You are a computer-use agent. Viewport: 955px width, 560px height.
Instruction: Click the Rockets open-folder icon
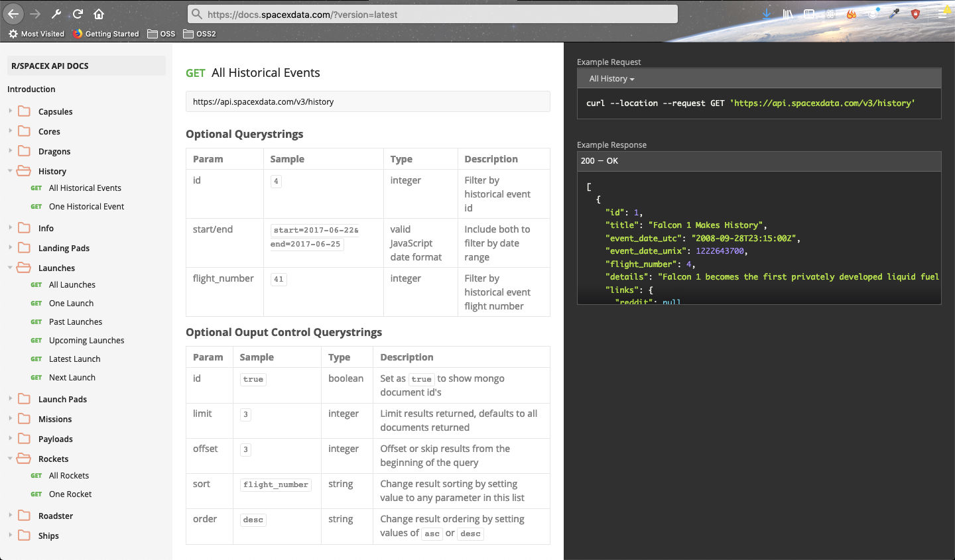[24, 459]
